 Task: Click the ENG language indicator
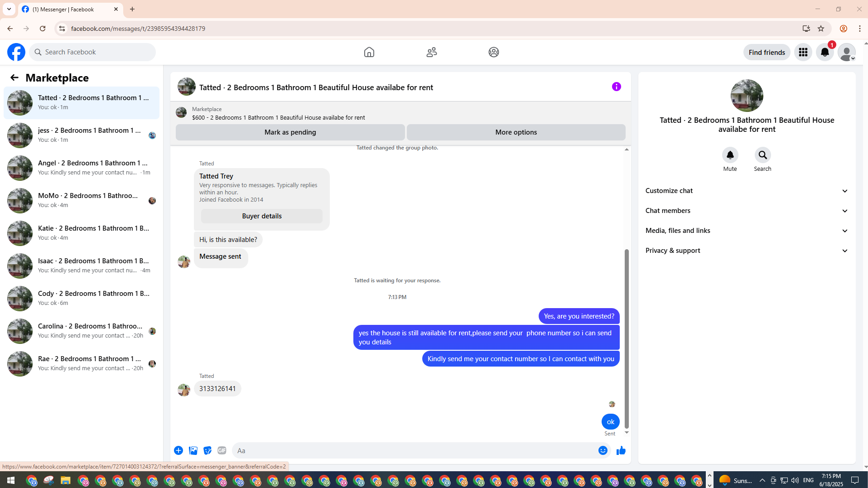click(x=809, y=480)
